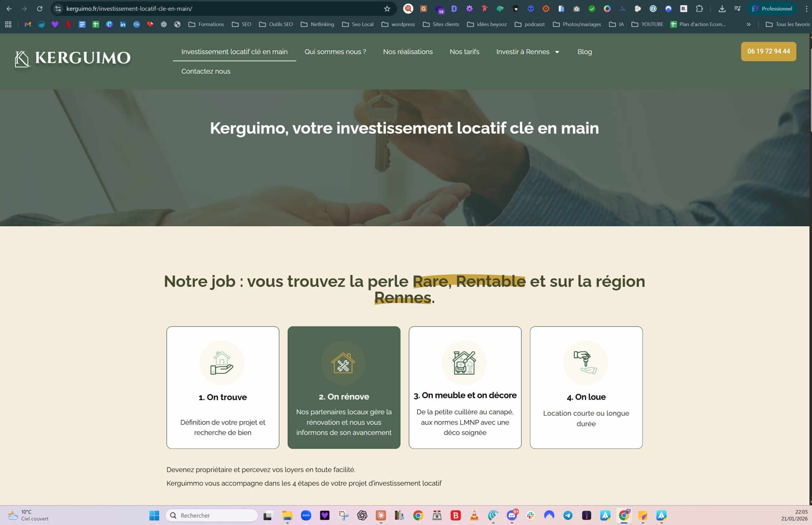Open VLC from the taskbar

[474, 515]
